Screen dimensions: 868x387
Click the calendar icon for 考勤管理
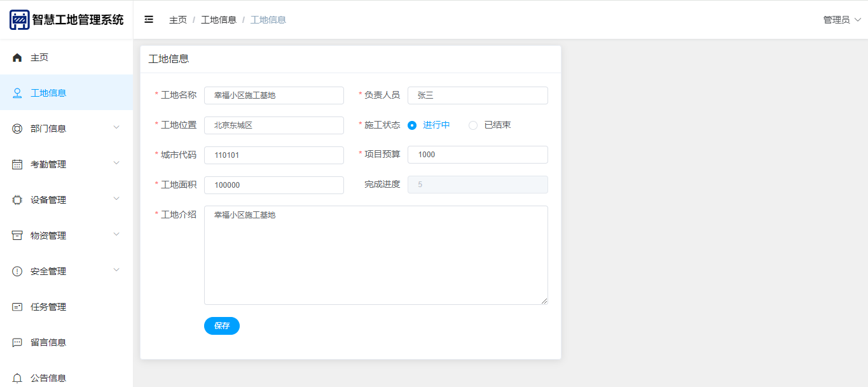(x=17, y=164)
